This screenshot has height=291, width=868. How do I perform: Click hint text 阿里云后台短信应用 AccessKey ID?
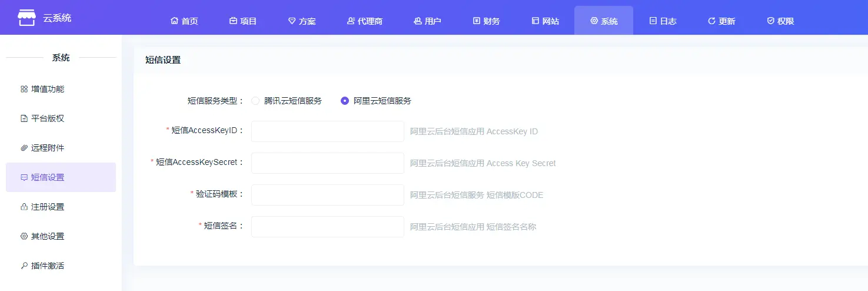474,131
